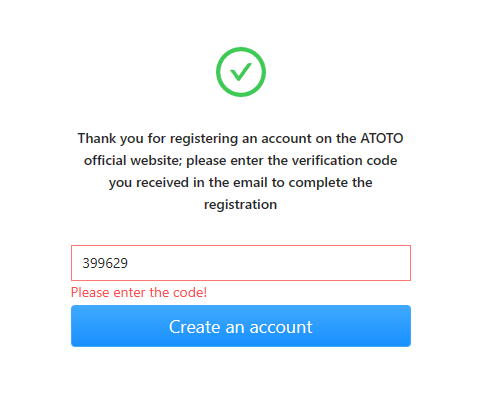Click the 399629 code text in field
490x400 pixels.
coord(105,263)
